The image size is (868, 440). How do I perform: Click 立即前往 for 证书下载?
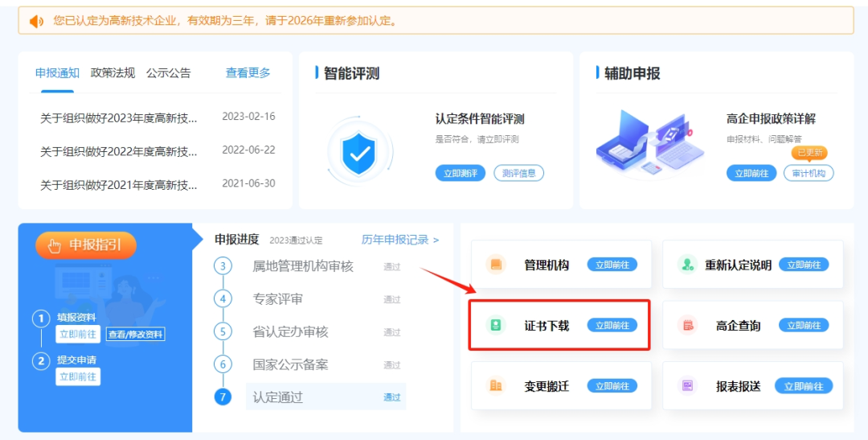(612, 325)
